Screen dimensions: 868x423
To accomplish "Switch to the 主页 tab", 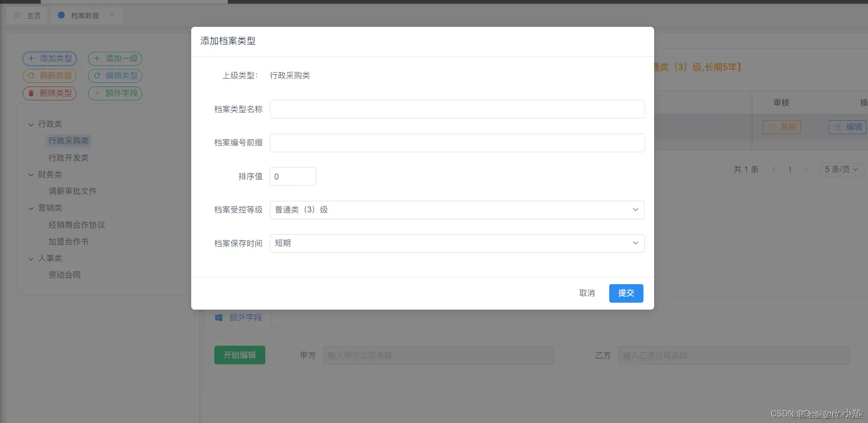I will coord(27,16).
